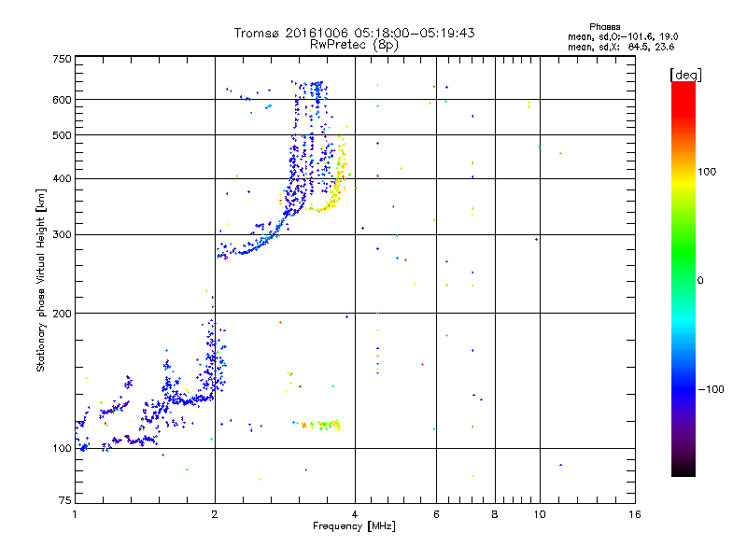Click the phase color bar
747x560 pixels.
click(x=684, y=278)
